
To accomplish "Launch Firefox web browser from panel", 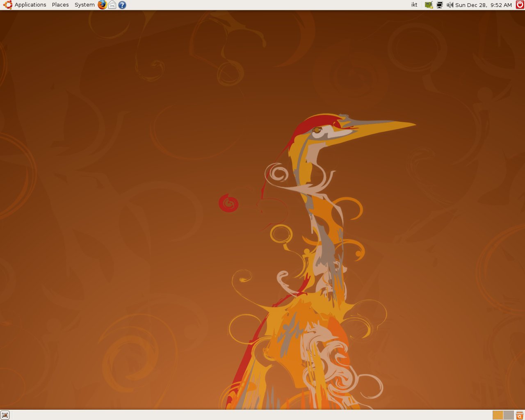I will click(102, 5).
